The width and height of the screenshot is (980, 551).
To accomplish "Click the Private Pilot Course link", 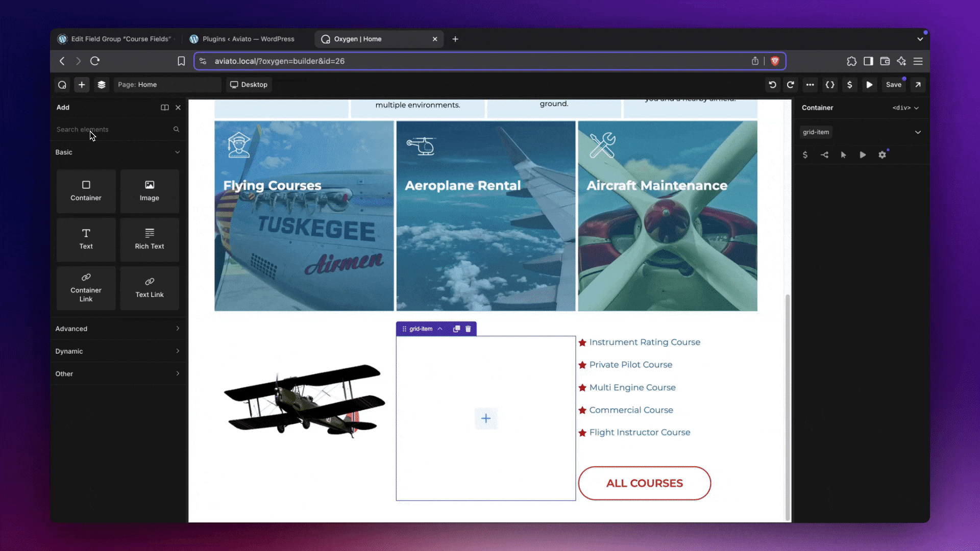I will click(x=631, y=365).
